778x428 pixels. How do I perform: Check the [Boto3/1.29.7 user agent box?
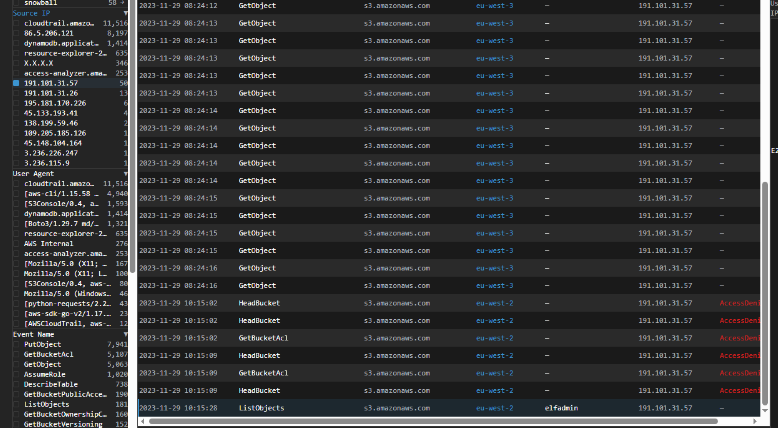(x=16, y=224)
